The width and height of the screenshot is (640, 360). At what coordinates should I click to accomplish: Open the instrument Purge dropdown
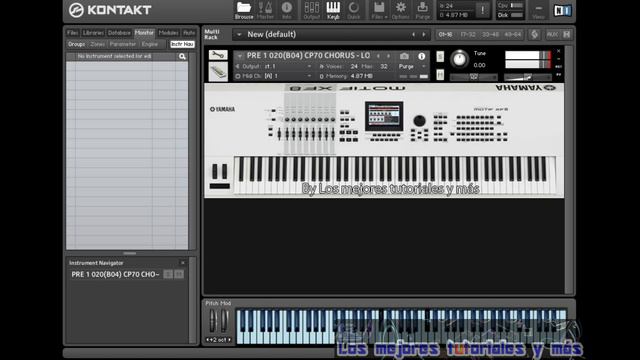[x=412, y=66]
